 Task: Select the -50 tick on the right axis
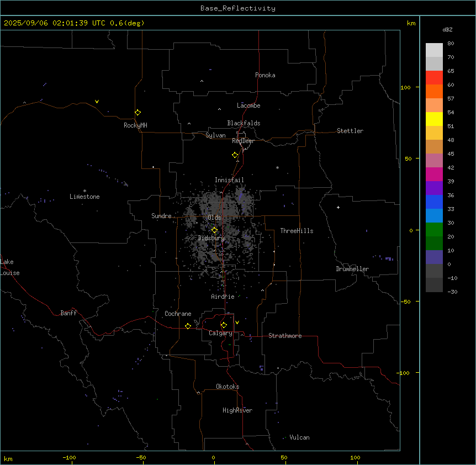[405, 302]
